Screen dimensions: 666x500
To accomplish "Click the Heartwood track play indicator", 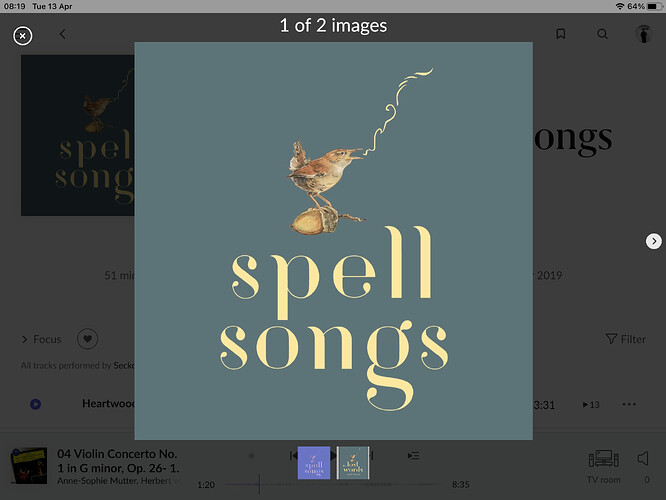I will tap(36, 404).
